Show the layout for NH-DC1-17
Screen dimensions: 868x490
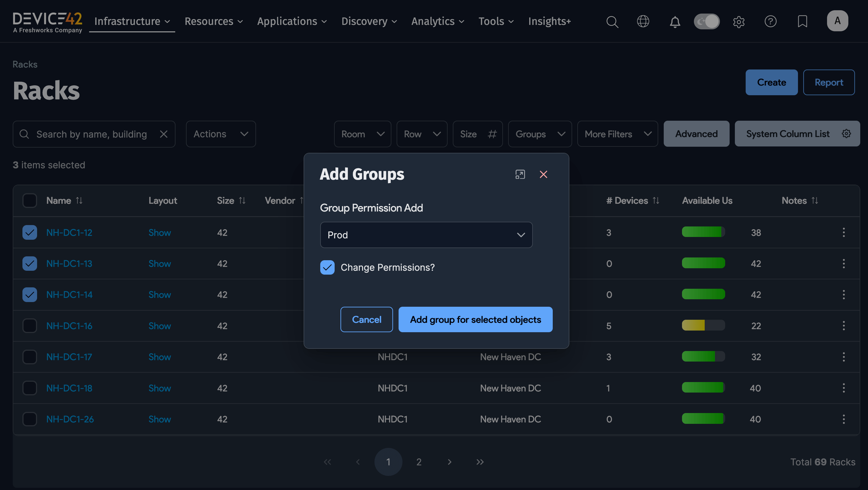click(159, 357)
